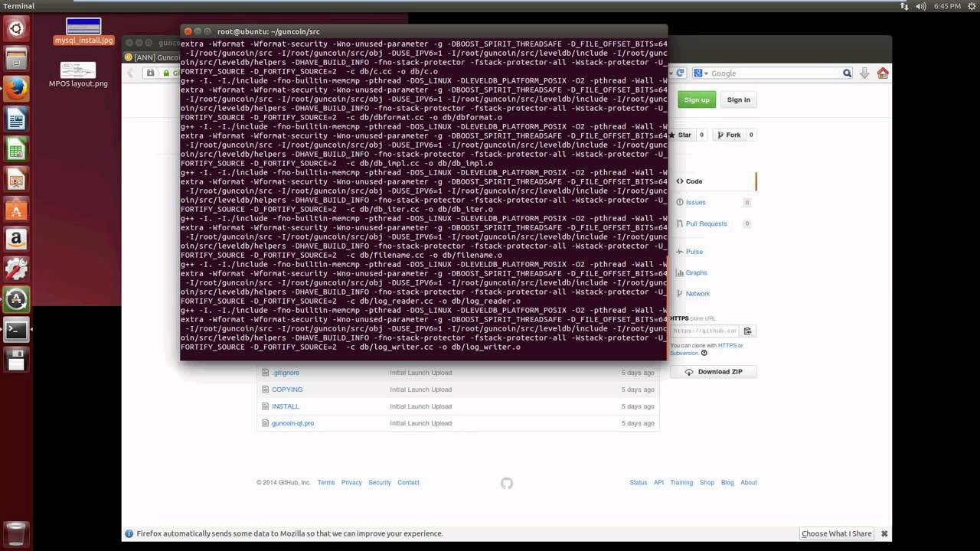This screenshot has width=980, height=551.
Task: Open the COPYING file link
Action: [287, 390]
